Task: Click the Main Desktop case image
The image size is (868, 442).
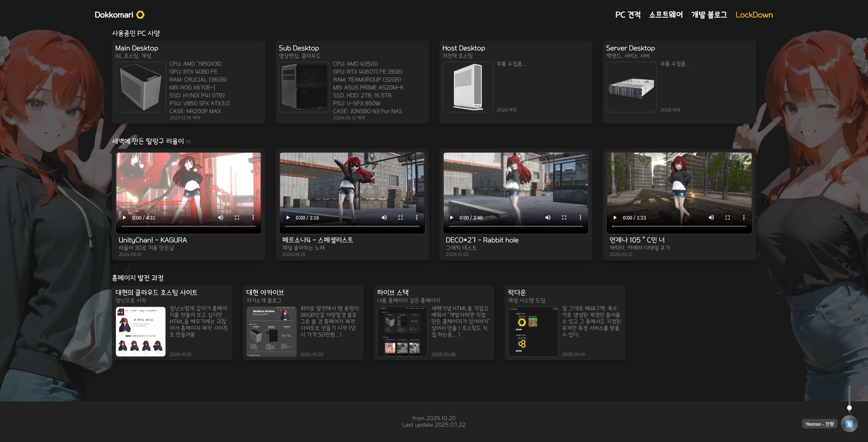Action: click(x=141, y=87)
